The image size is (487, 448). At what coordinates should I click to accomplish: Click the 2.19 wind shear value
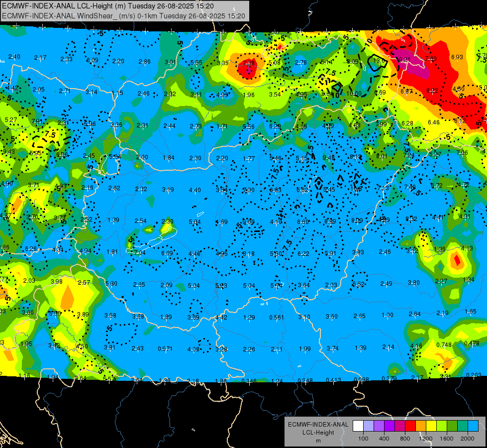coord(442,313)
